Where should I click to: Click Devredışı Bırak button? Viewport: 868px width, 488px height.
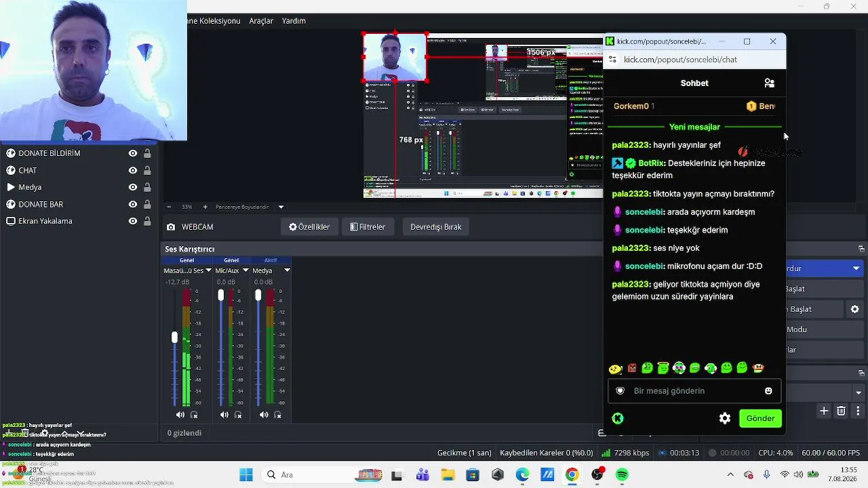click(436, 227)
